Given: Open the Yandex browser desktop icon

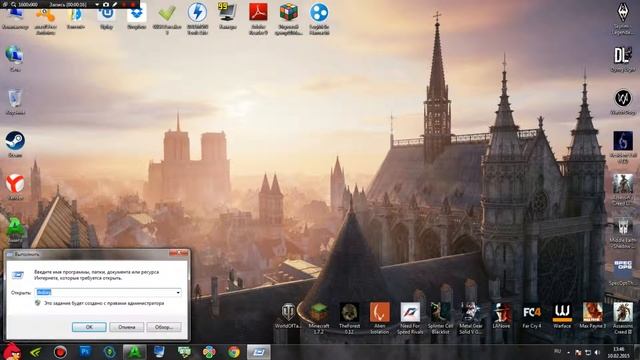Looking at the screenshot, I should (15, 184).
